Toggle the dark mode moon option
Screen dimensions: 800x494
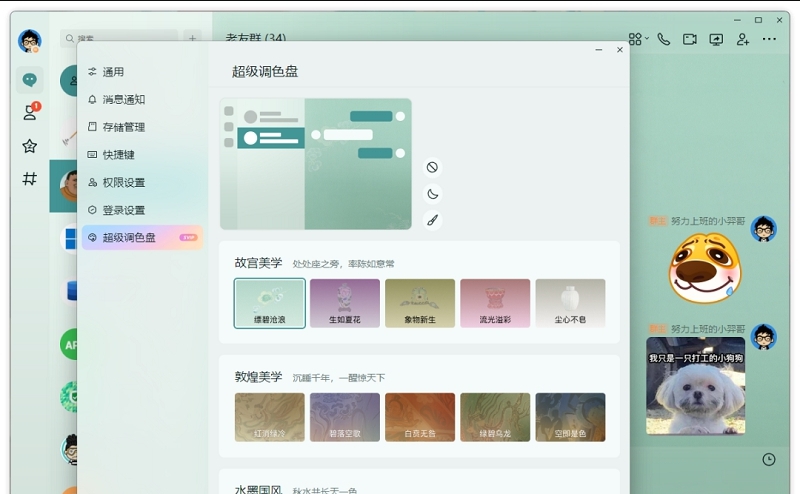click(432, 194)
